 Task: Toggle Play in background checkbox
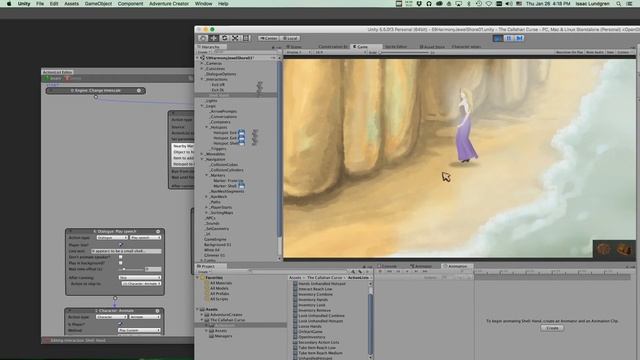(x=120, y=263)
